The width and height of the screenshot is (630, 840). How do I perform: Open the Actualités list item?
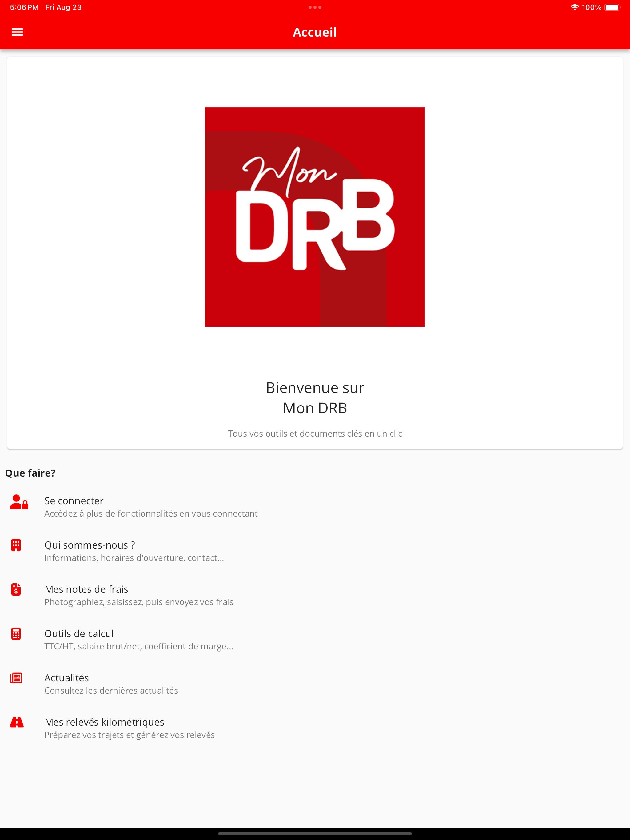tap(315, 683)
